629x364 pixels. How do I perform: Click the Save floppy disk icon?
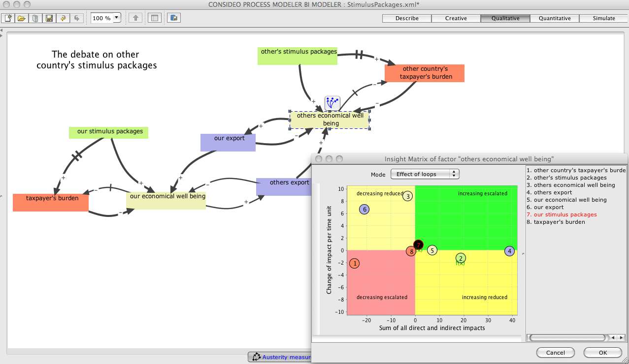(x=49, y=18)
